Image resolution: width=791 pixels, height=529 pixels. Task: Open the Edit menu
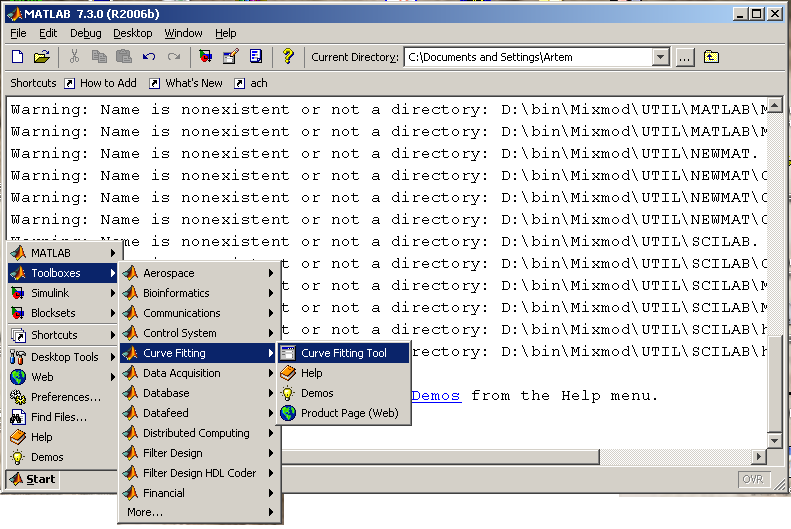[x=48, y=33]
